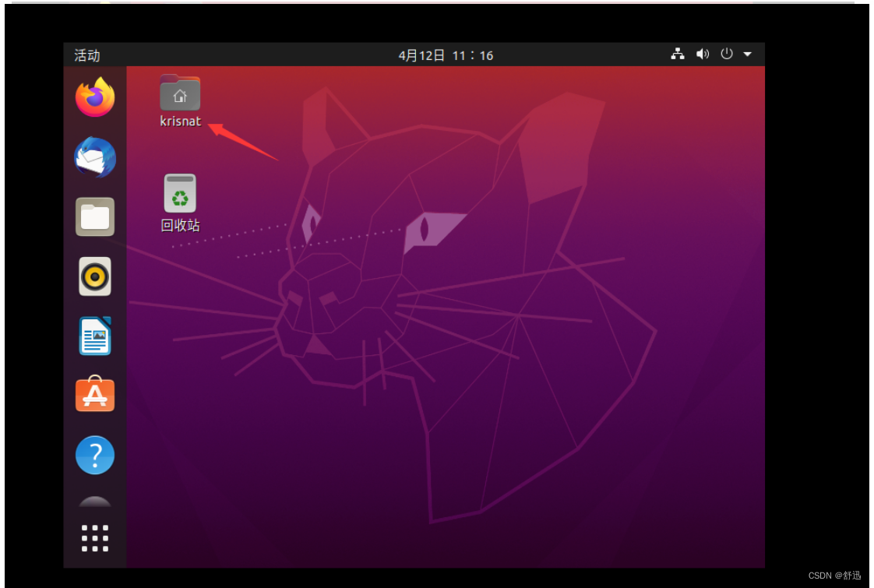Select the krisnat folder label text
Viewport: 874px width, 588px height.
180,121
